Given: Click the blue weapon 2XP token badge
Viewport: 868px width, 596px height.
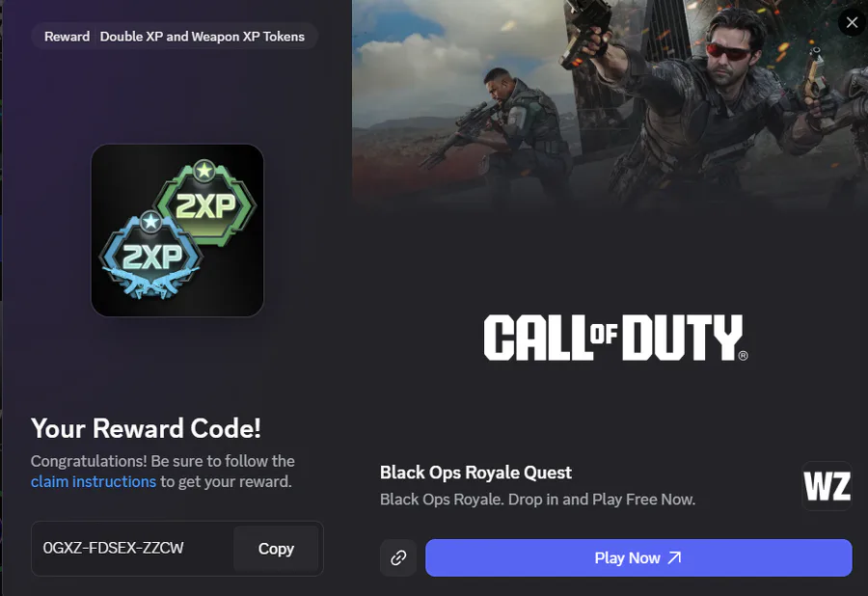Looking at the screenshot, I should click(150, 255).
